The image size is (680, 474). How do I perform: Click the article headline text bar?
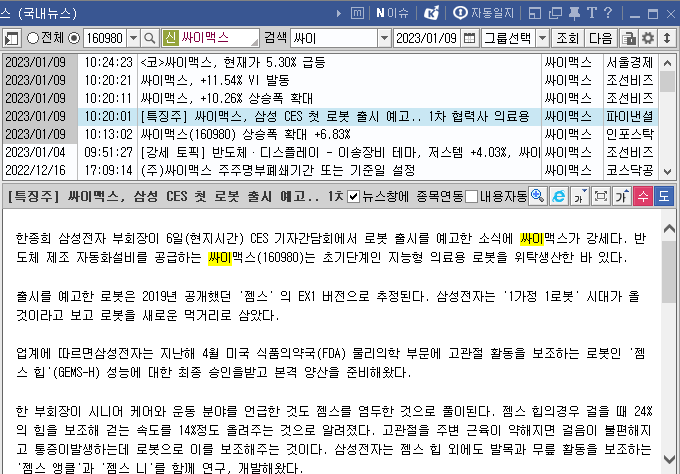pyautogui.click(x=175, y=196)
